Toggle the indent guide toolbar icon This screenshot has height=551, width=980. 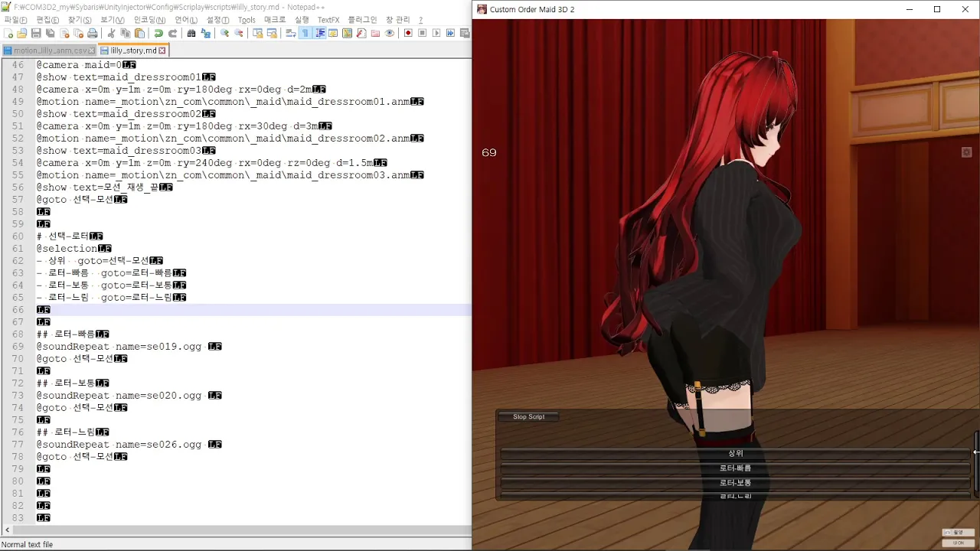(319, 33)
